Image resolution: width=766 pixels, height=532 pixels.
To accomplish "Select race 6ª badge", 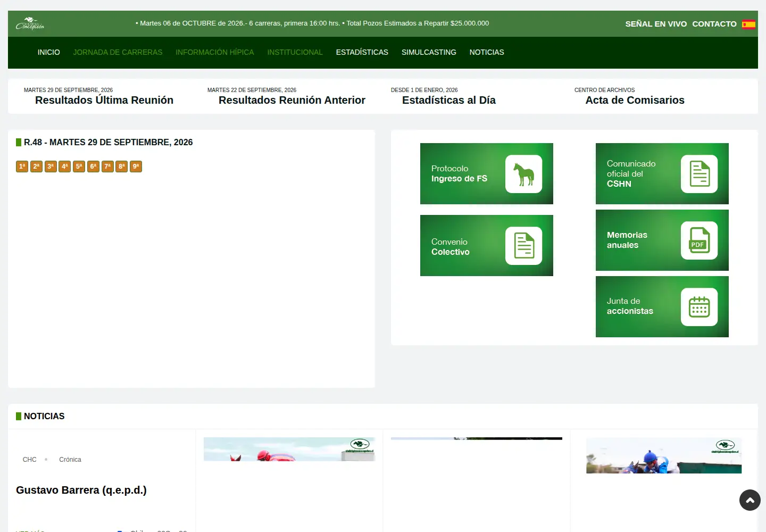I will coord(93,167).
